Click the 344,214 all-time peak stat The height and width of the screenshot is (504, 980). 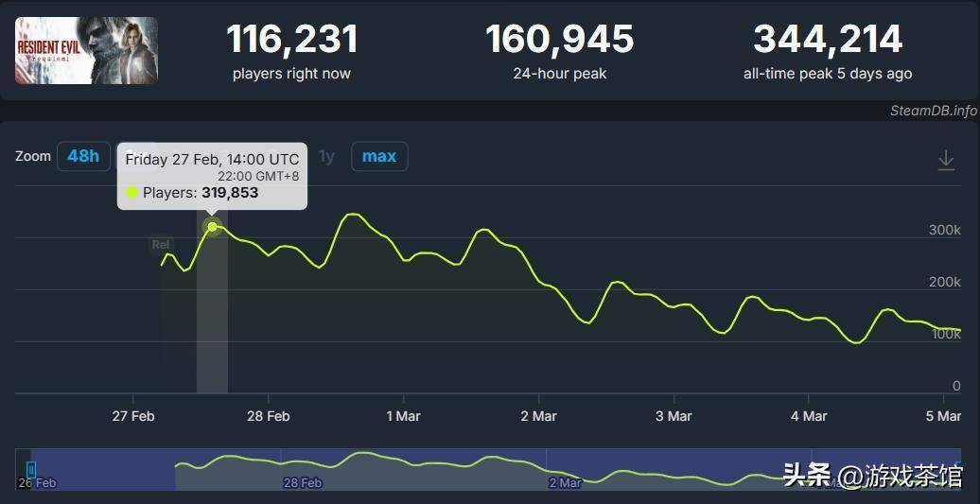[828, 51]
